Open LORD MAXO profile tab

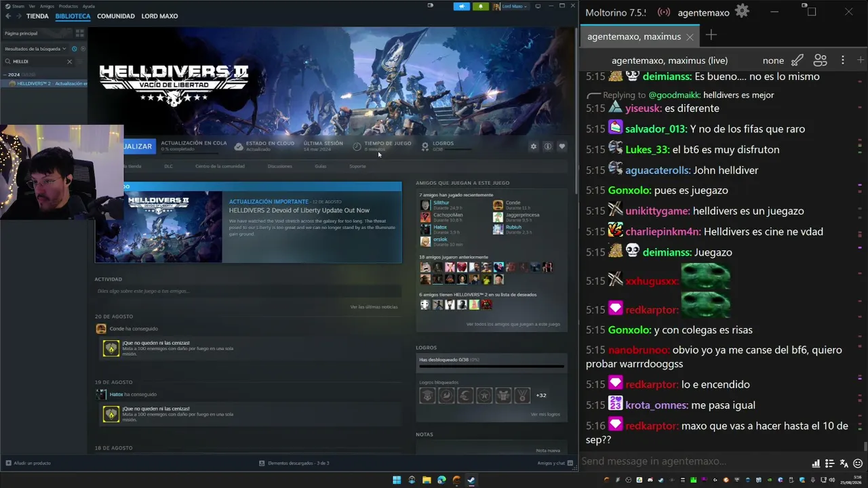coord(159,16)
